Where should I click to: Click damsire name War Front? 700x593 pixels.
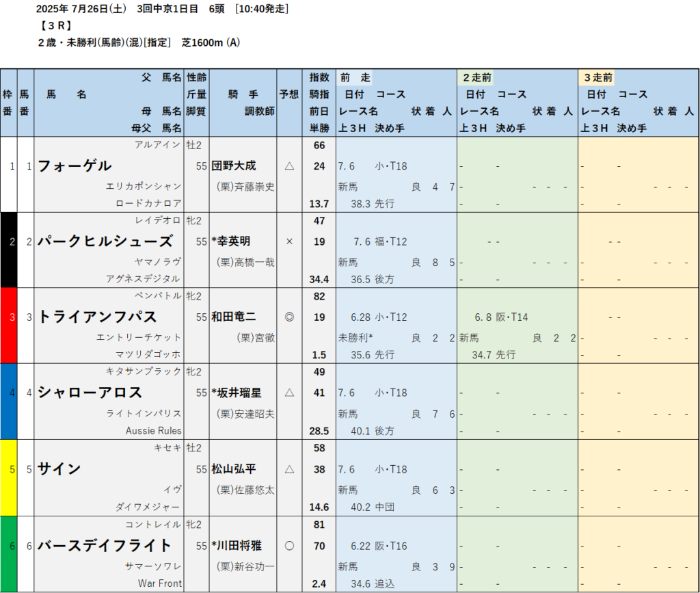[x=160, y=583]
